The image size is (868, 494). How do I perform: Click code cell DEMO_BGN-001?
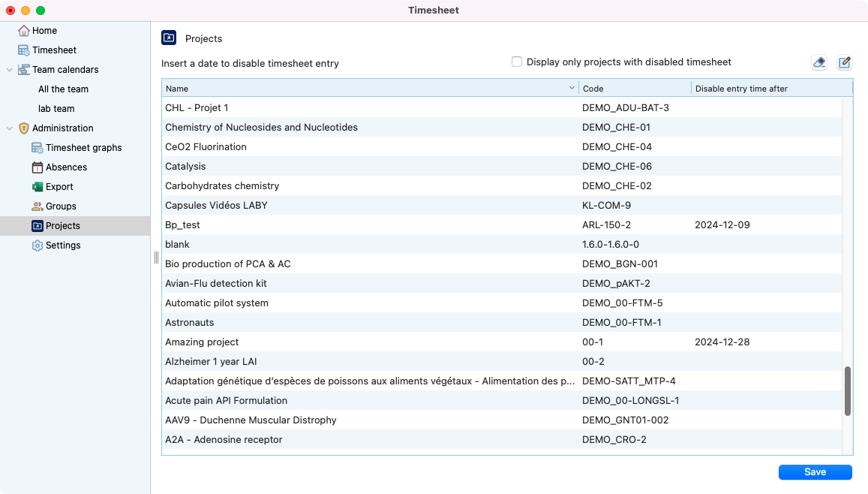click(620, 264)
